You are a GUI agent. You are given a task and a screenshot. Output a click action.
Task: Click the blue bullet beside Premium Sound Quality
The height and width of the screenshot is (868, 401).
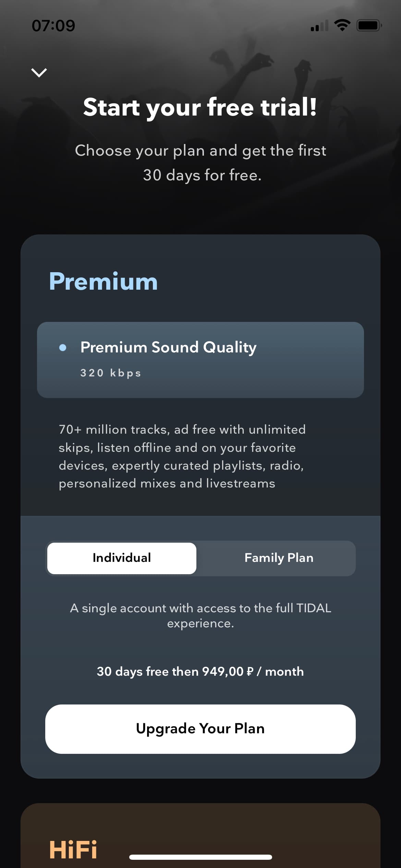[x=63, y=348]
